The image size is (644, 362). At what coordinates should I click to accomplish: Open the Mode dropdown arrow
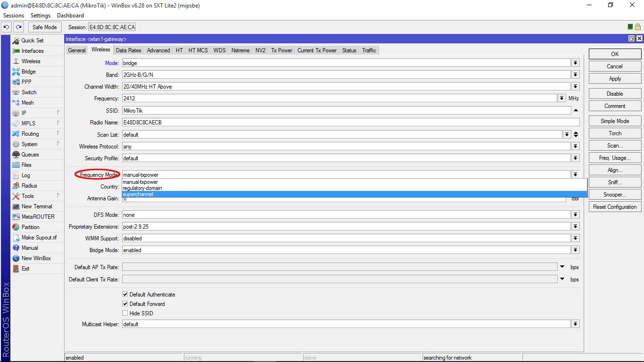(x=576, y=63)
